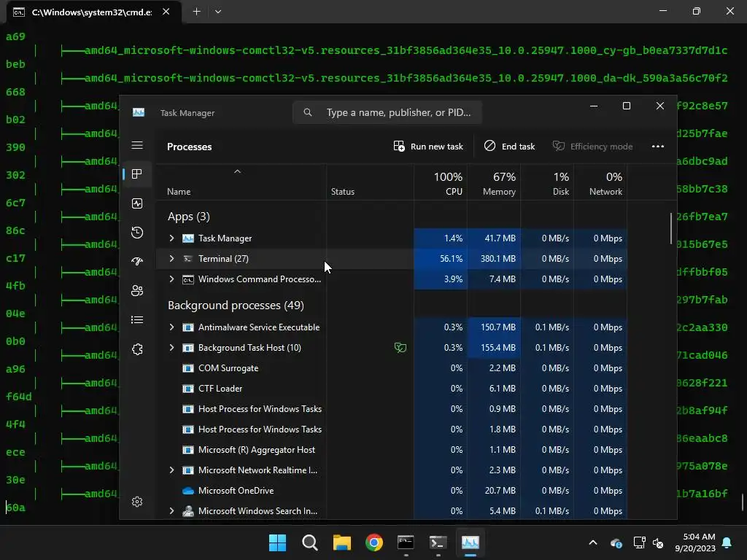Expand Antimalware Service Executable group
The image size is (747, 560).
[x=171, y=327]
